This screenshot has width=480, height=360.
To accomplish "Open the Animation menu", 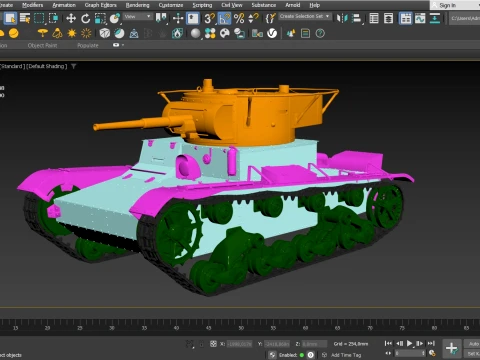I will 64,5.
